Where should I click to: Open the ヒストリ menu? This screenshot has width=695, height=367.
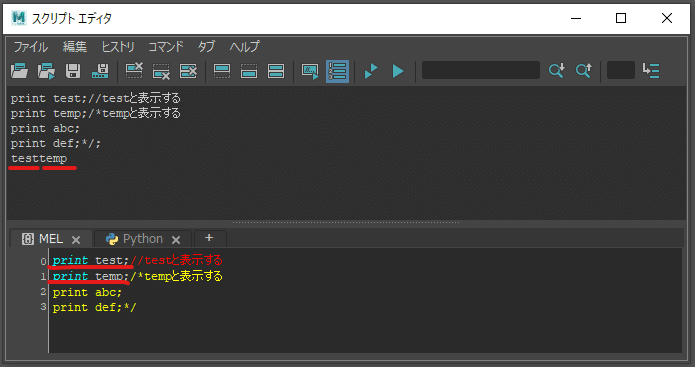[x=117, y=47]
